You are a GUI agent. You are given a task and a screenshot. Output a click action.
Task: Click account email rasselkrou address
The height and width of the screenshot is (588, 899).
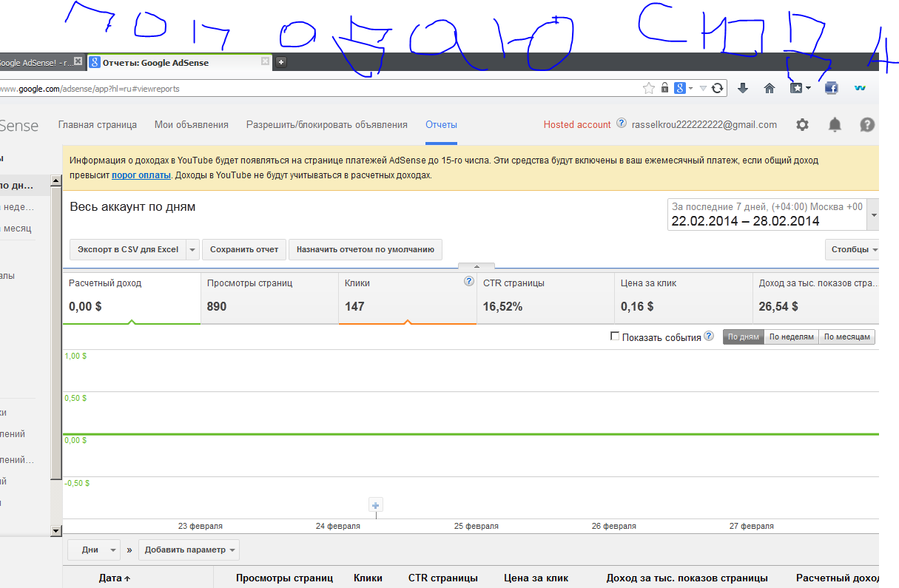coord(704,124)
